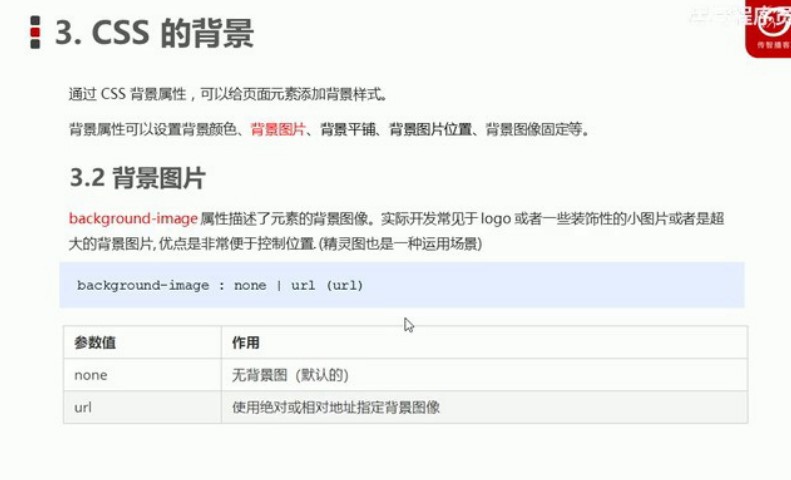791x480 pixels.
Task: Select the red text '背景图片' in paragraph
Action: click(278, 130)
